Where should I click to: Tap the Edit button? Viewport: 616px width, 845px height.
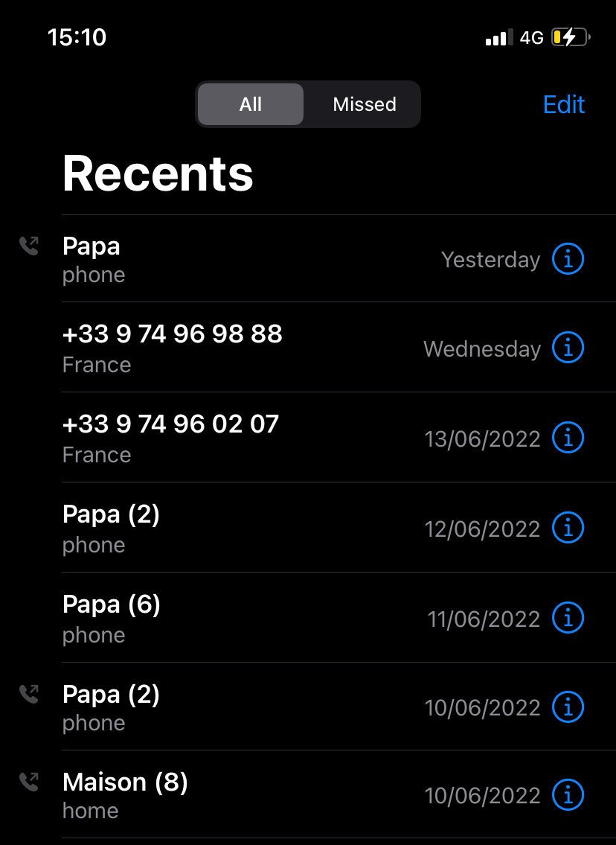564,104
